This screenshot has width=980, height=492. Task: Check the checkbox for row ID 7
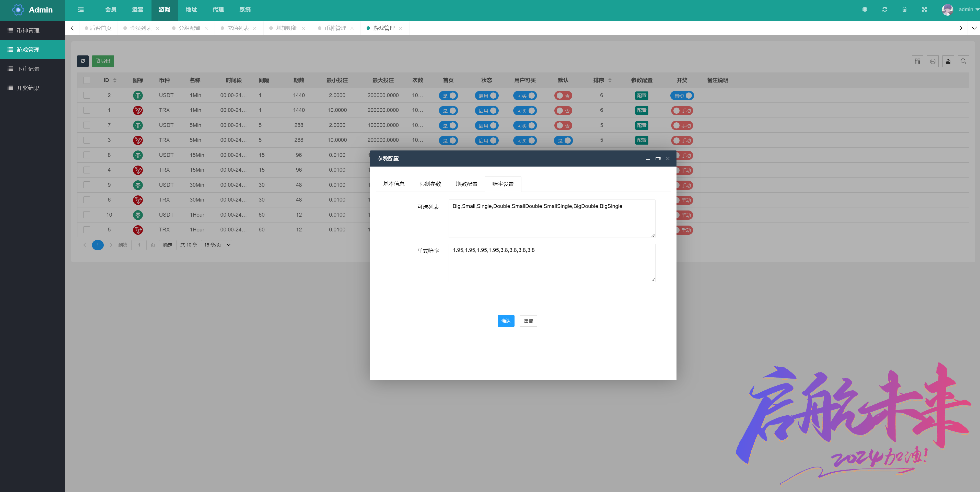point(87,125)
